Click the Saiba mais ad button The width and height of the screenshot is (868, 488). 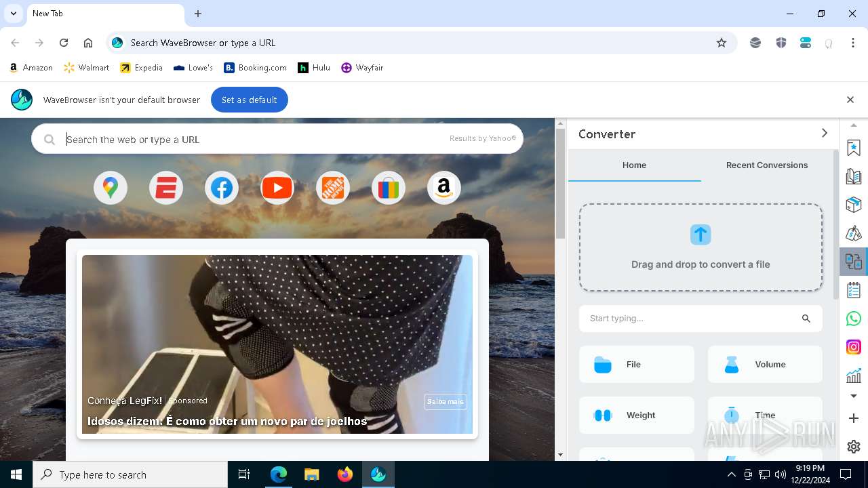pos(446,401)
